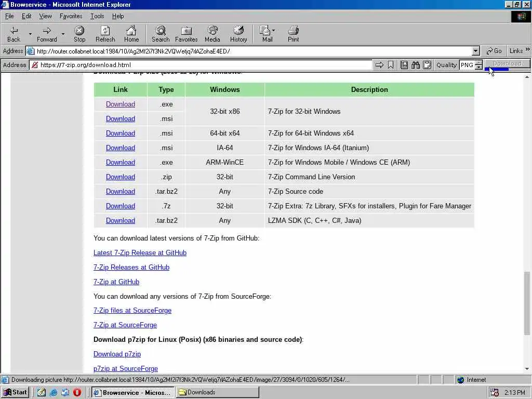This screenshot has width=532, height=399.
Task: Click Download link for .zip Command Line Version
Action: [x=121, y=177]
